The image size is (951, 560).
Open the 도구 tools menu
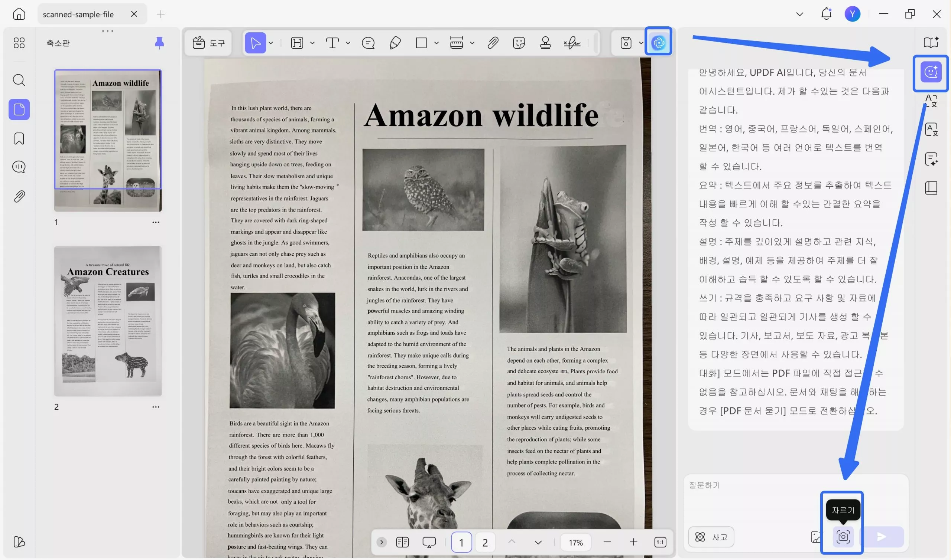(x=208, y=43)
